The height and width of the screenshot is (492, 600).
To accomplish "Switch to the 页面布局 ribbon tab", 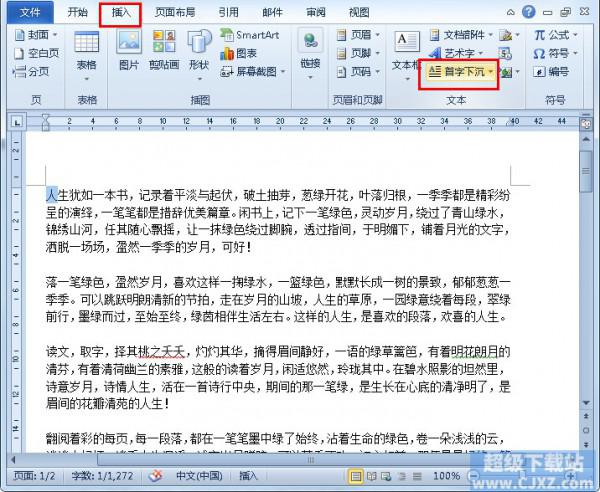I will click(175, 13).
